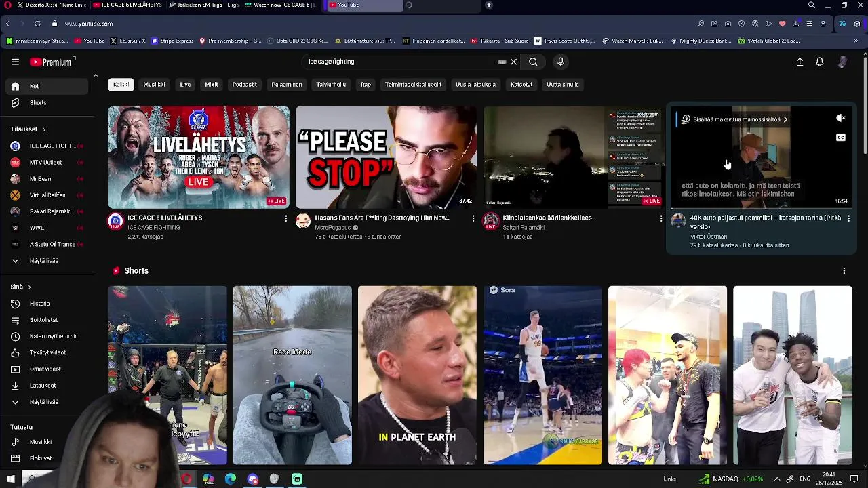Open a new browser tab
This screenshot has height=488, width=868.
[488, 5]
